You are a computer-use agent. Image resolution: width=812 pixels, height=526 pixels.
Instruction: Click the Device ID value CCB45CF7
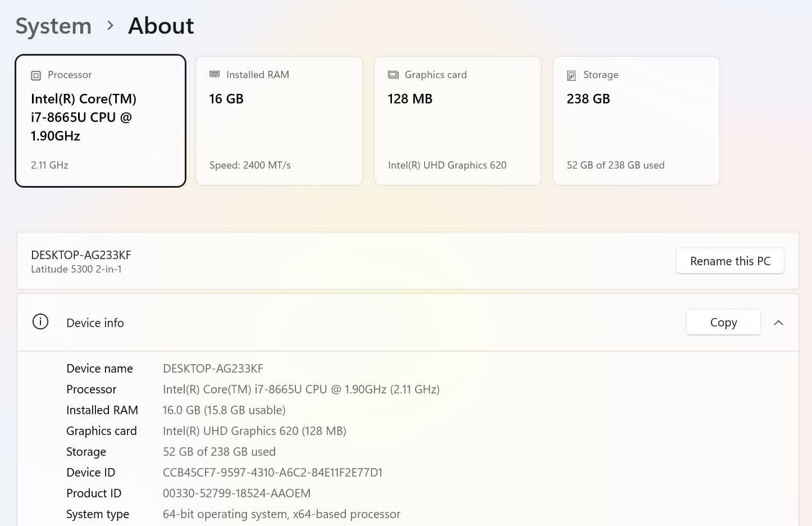pyautogui.click(x=272, y=473)
